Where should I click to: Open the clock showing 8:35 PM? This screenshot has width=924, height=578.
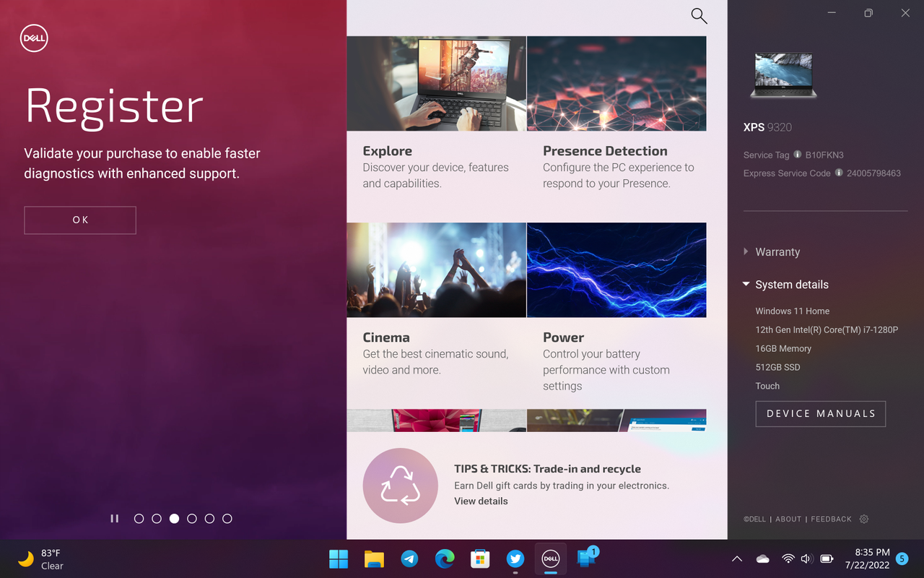(867, 559)
